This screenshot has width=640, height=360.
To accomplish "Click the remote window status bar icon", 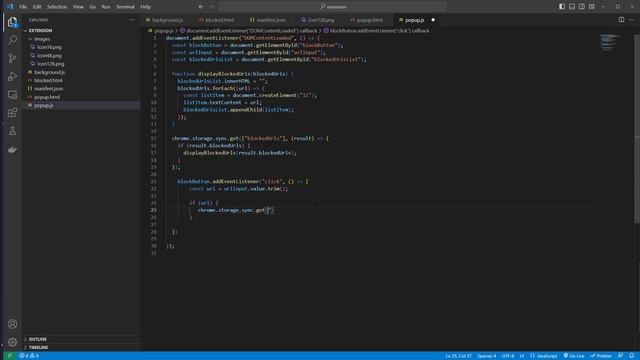I will [10, 356].
